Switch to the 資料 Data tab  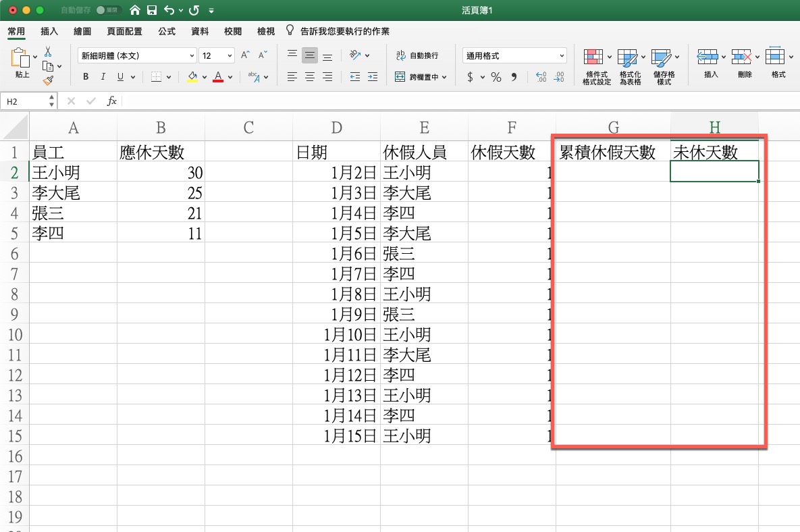tap(199, 31)
